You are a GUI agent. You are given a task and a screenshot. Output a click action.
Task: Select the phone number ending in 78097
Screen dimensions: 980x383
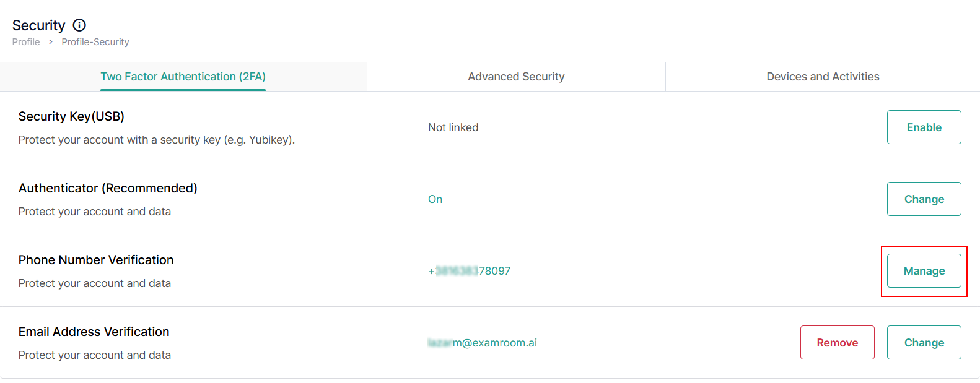[469, 271]
